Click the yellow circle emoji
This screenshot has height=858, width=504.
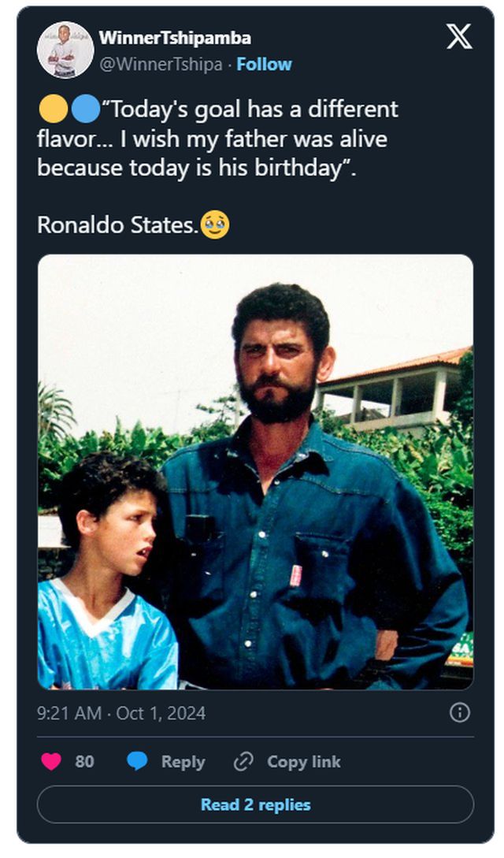[x=52, y=110]
